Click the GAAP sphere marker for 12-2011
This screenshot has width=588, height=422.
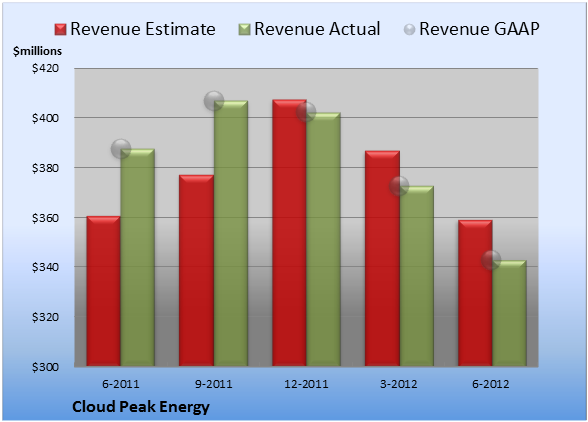click(x=306, y=112)
